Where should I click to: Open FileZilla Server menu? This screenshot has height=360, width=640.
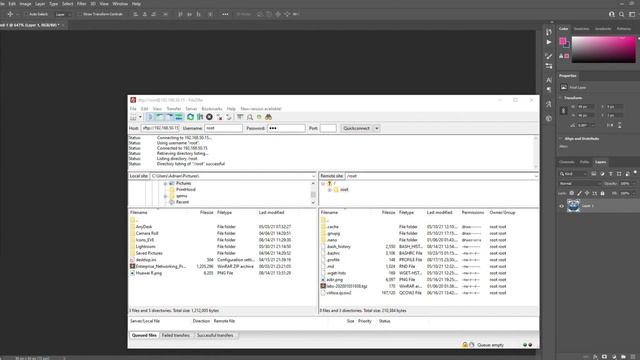pos(191,109)
